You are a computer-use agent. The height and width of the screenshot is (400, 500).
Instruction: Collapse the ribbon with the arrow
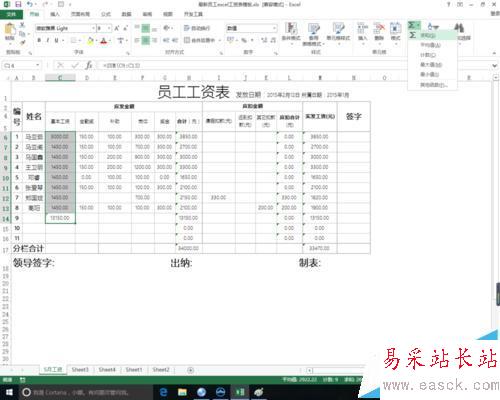click(495, 53)
